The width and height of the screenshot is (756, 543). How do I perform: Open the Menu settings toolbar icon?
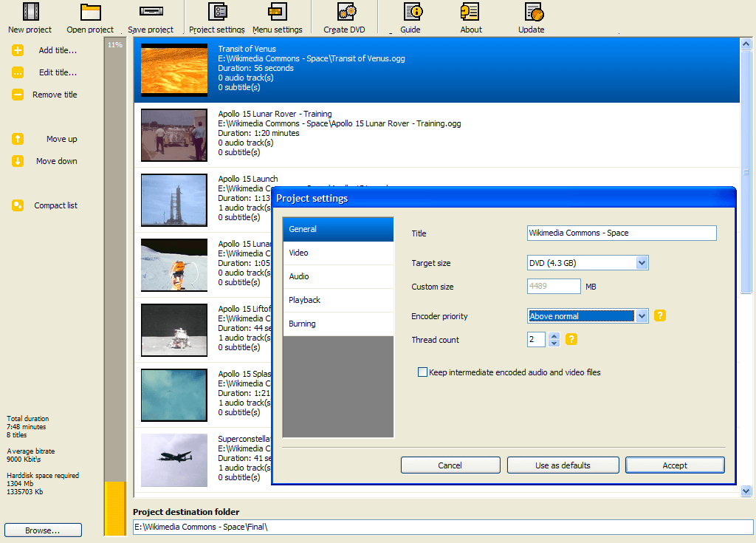pyautogui.click(x=277, y=12)
